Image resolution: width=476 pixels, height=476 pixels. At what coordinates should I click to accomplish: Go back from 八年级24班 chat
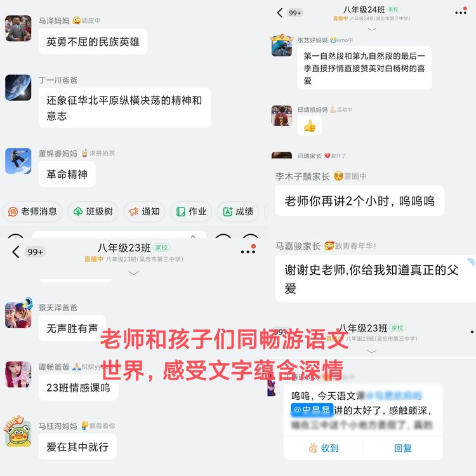280,13
